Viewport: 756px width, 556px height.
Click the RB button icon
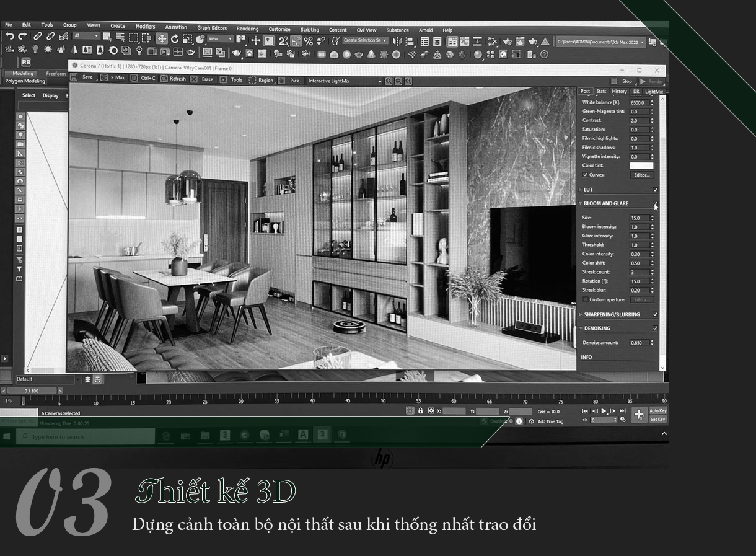click(25, 62)
